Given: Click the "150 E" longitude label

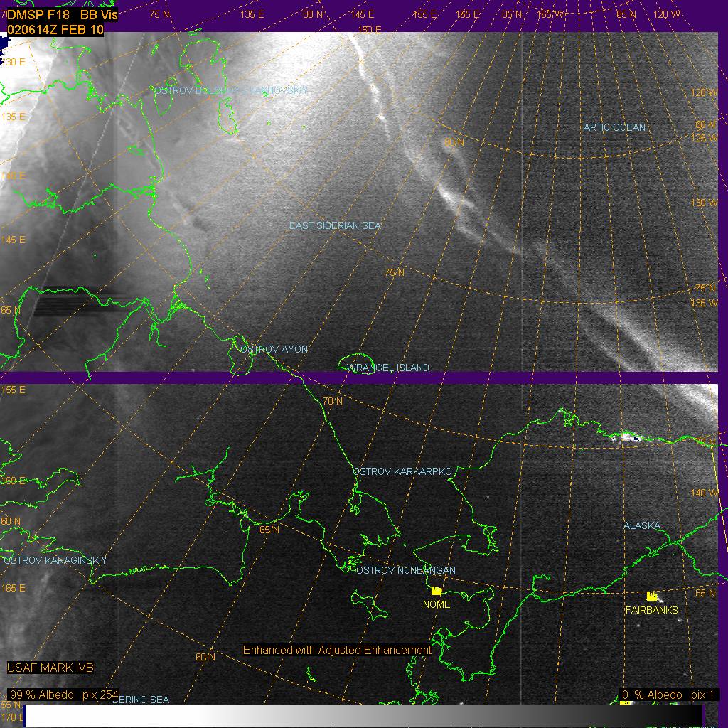Looking at the screenshot, I should tap(369, 30).
